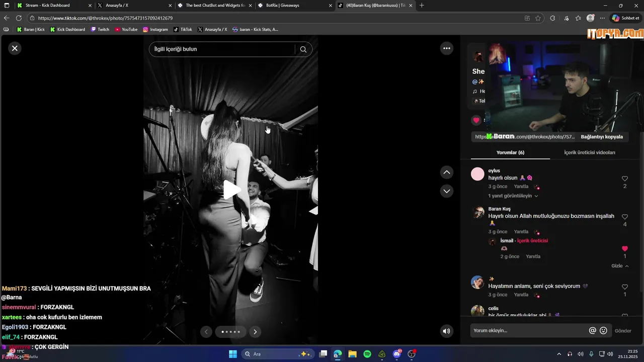
Task: Collapse replies with Gizle
Action: (620, 266)
